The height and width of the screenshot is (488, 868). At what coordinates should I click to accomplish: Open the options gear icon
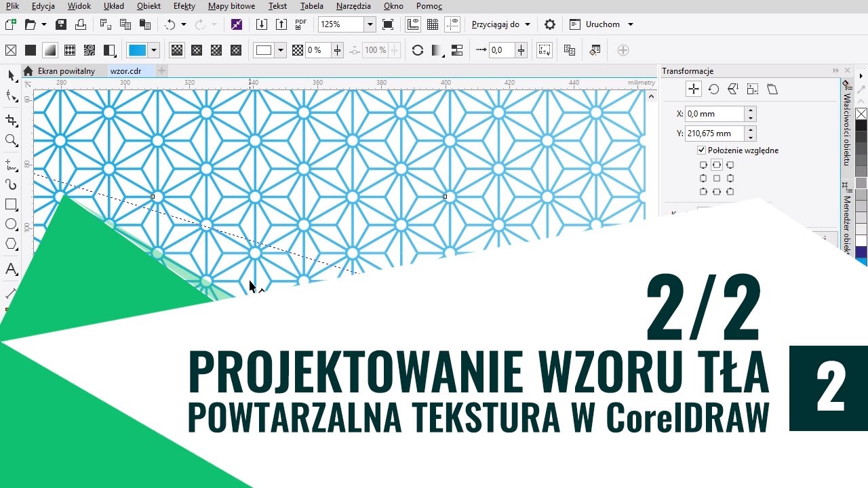pyautogui.click(x=550, y=24)
